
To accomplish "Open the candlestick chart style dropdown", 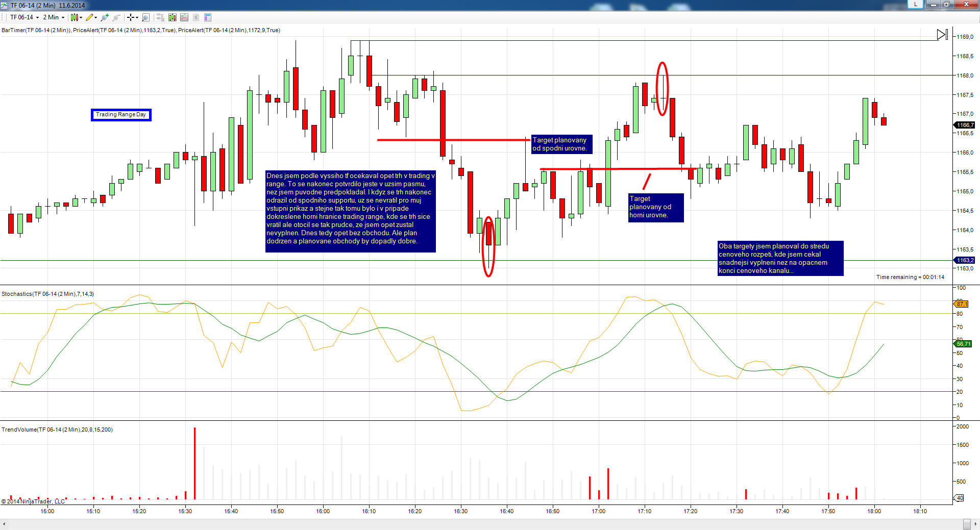I will 76,17.
